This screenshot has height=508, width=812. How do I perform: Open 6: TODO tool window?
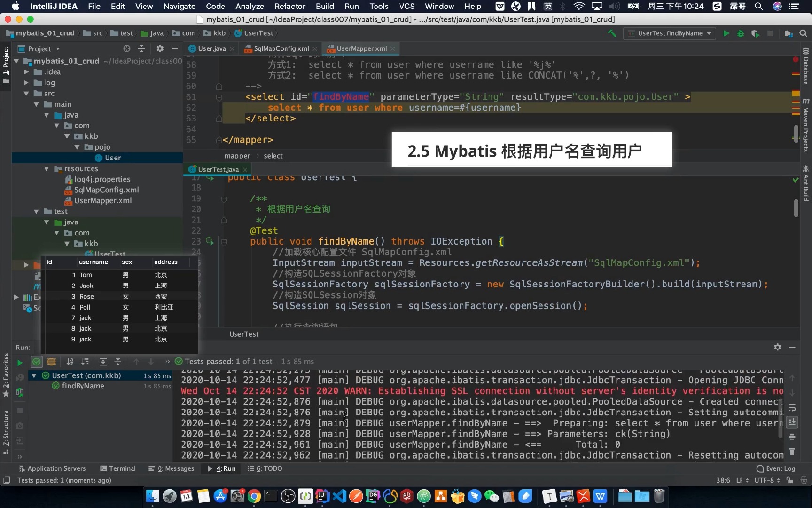tap(265, 468)
